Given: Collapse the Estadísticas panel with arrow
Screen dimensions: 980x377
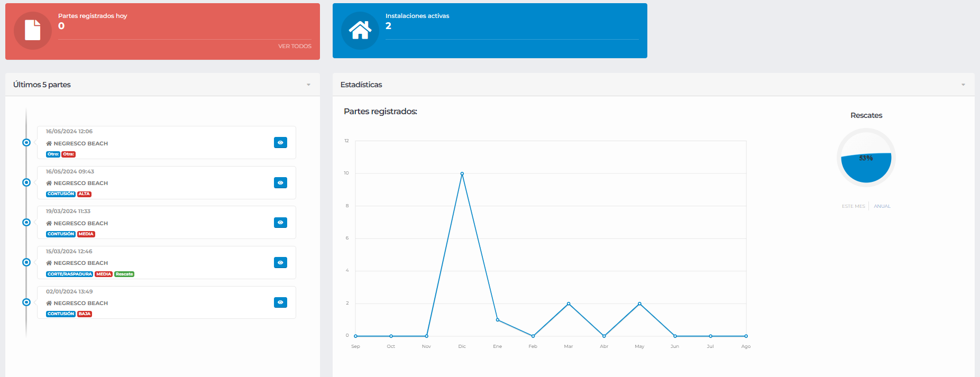Looking at the screenshot, I should 963,85.
